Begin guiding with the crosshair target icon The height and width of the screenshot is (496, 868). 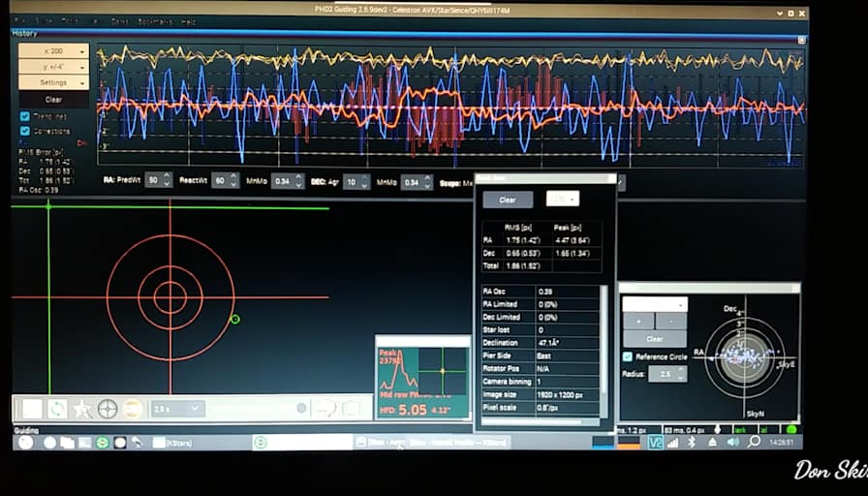[x=108, y=409]
